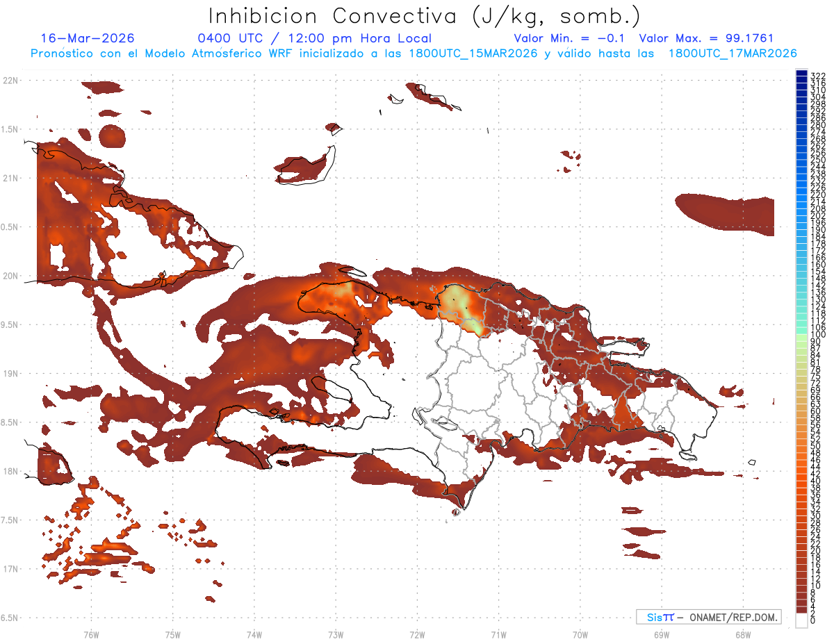Click the '7.5N' latitude tick label

click(10, 520)
